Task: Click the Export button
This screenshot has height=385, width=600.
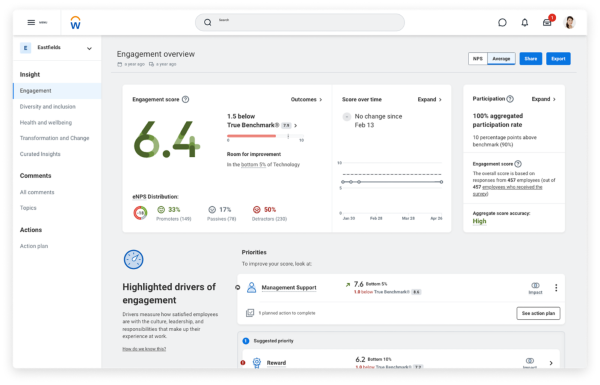Action: pos(558,59)
